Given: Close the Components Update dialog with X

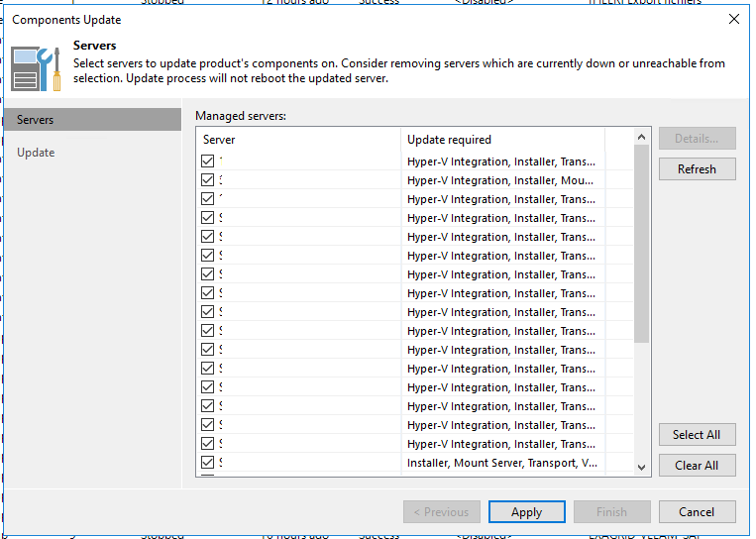Looking at the screenshot, I should point(734,19).
